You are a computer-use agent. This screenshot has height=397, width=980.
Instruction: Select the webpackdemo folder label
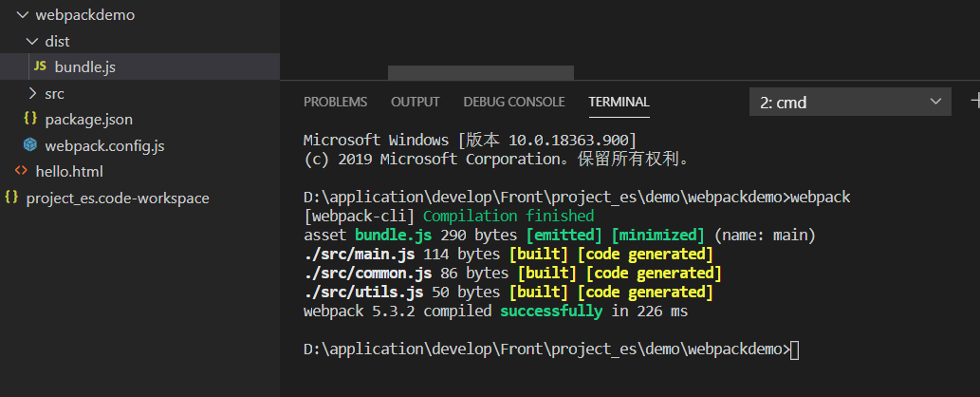[x=85, y=15]
